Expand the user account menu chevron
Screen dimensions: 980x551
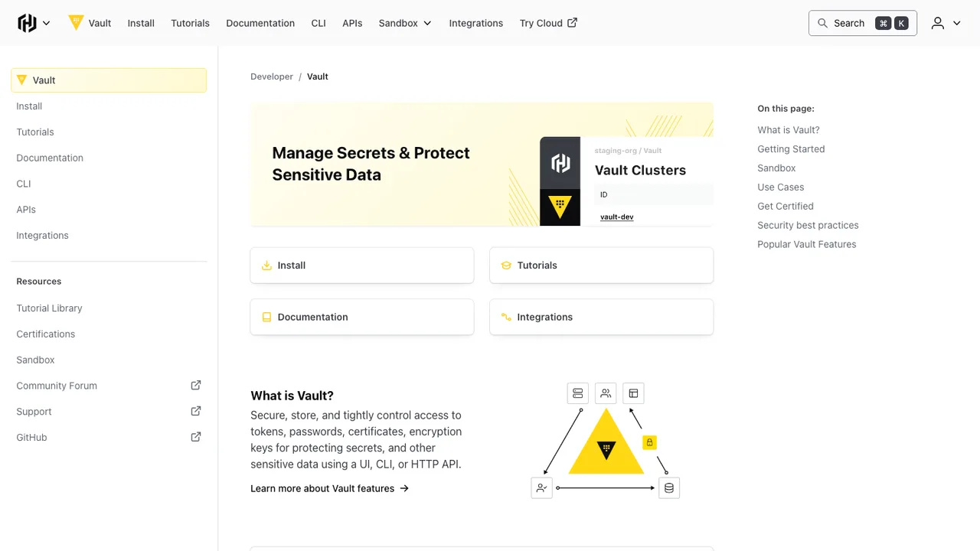956,23
